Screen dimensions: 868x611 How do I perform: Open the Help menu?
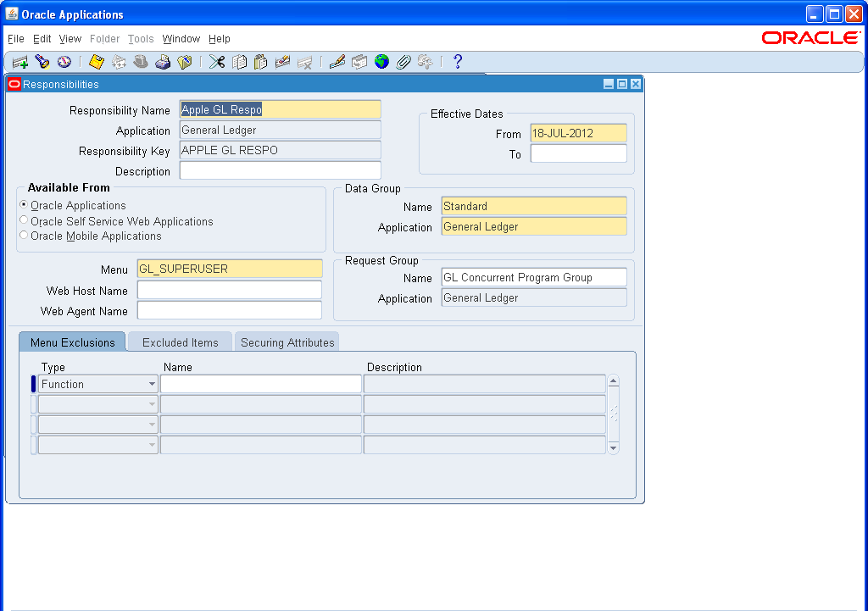[x=220, y=39]
